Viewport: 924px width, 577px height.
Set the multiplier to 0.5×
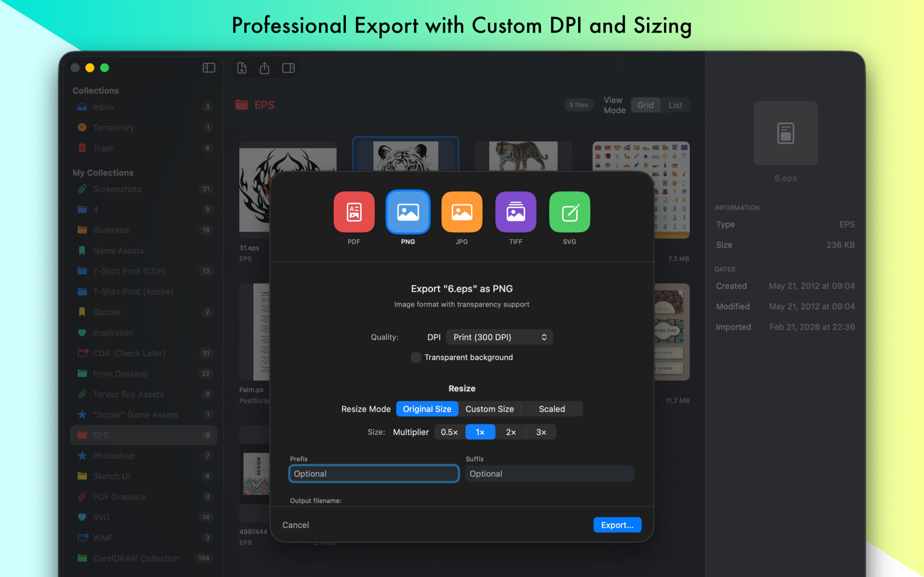coord(449,432)
